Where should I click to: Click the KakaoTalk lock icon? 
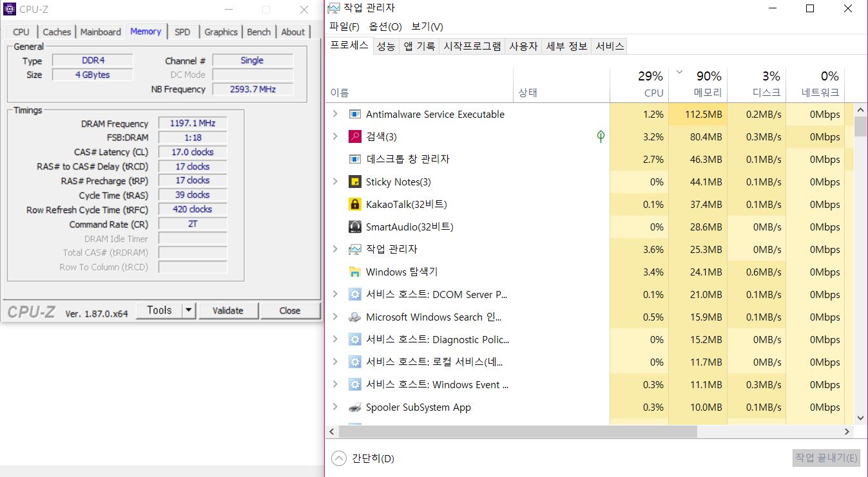pyautogui.click(x=354, y=205)
